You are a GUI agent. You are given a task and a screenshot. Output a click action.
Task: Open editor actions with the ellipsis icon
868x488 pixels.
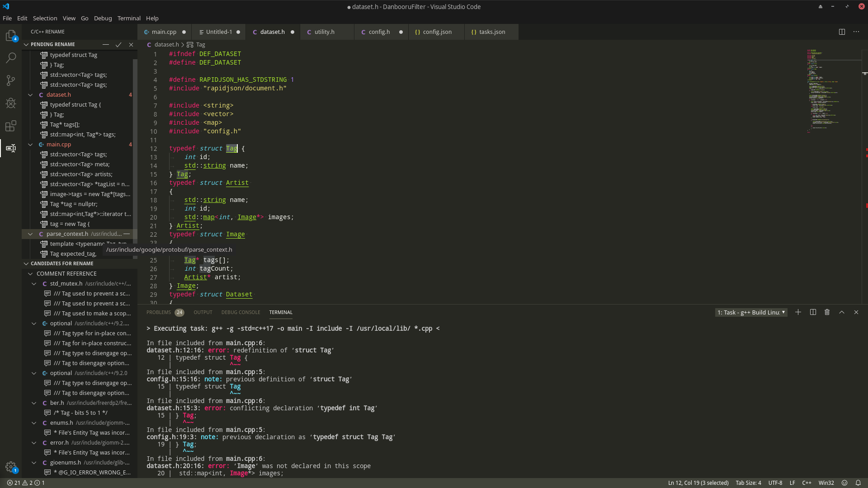click(x=857, y=32)
